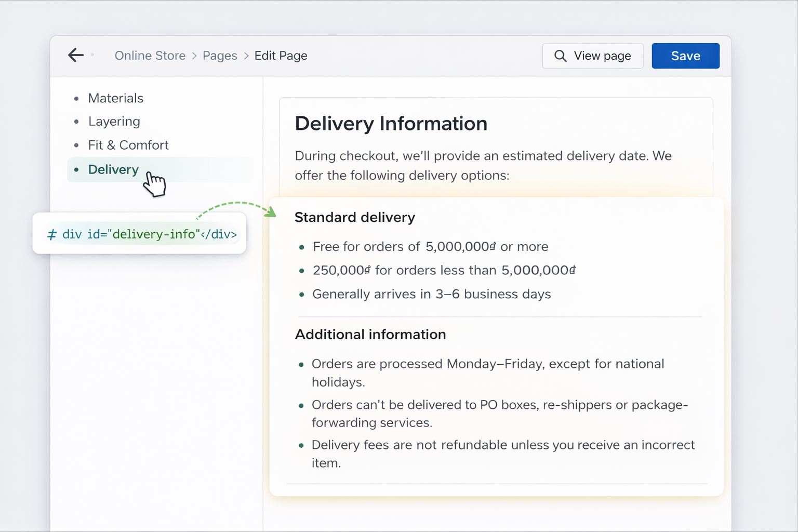The height and width of the screenshot is (532, 798).
Task: Select the Delivery item in the sidebar
Action: coord(113,169)
